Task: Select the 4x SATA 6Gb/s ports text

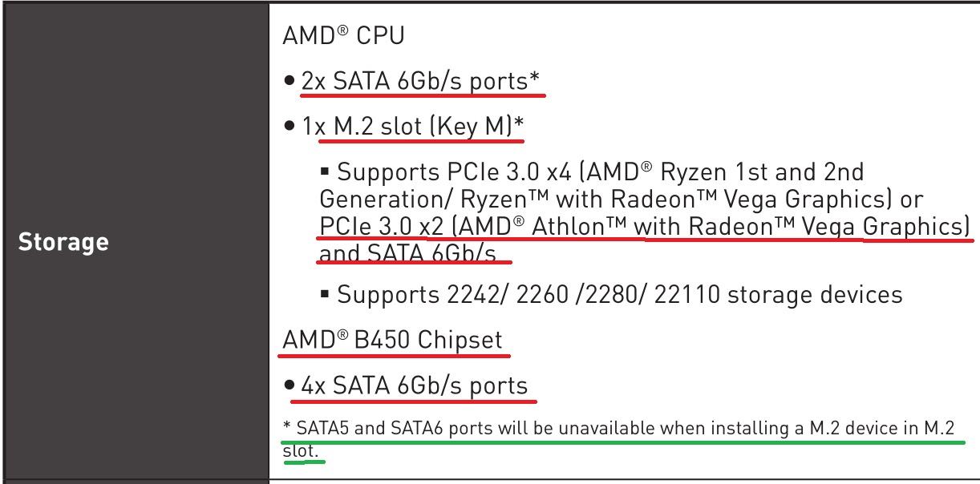Action: [x=415, y=385]
